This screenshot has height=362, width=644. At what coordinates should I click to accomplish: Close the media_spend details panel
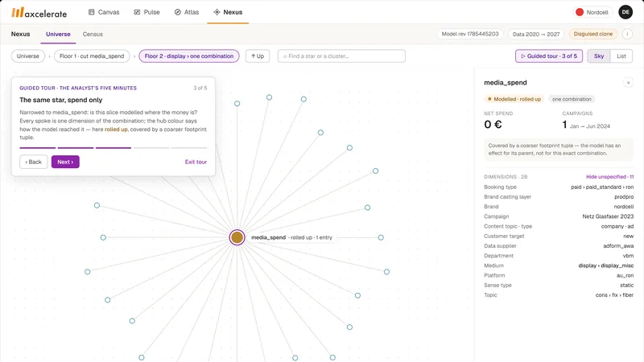pos(628,83)
